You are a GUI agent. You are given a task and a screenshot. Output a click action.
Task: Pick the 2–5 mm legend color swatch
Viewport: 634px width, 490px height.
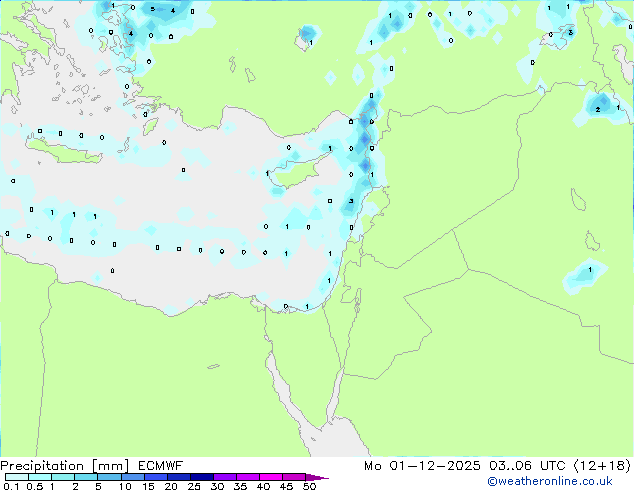pyautogui.click(x=86, y=477)
